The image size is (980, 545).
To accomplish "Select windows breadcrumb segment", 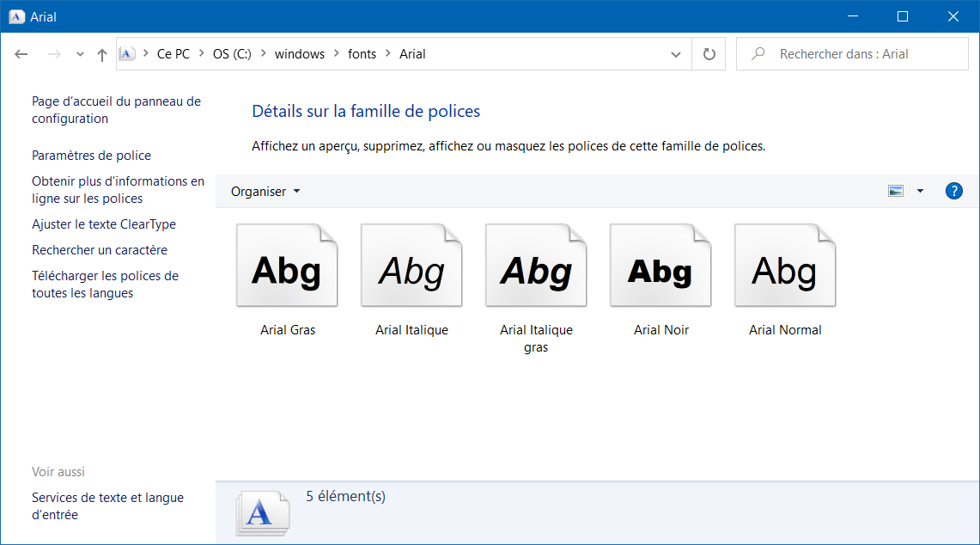I will (300, 54).
